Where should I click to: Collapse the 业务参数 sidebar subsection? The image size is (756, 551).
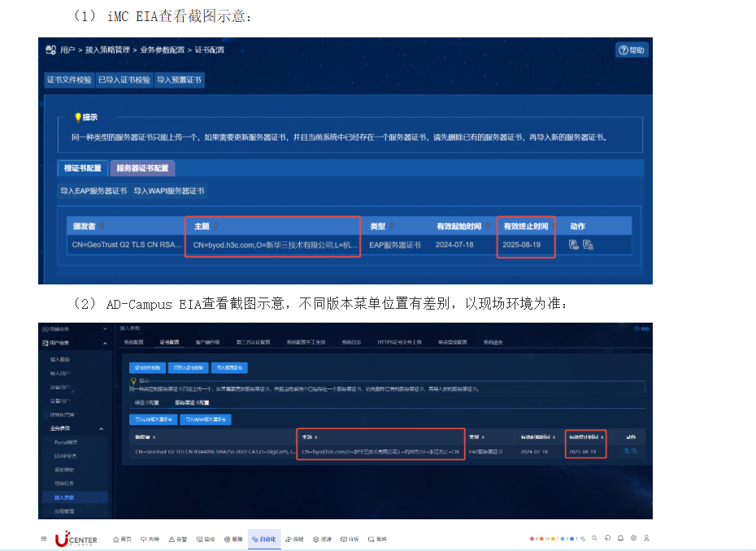102,428
